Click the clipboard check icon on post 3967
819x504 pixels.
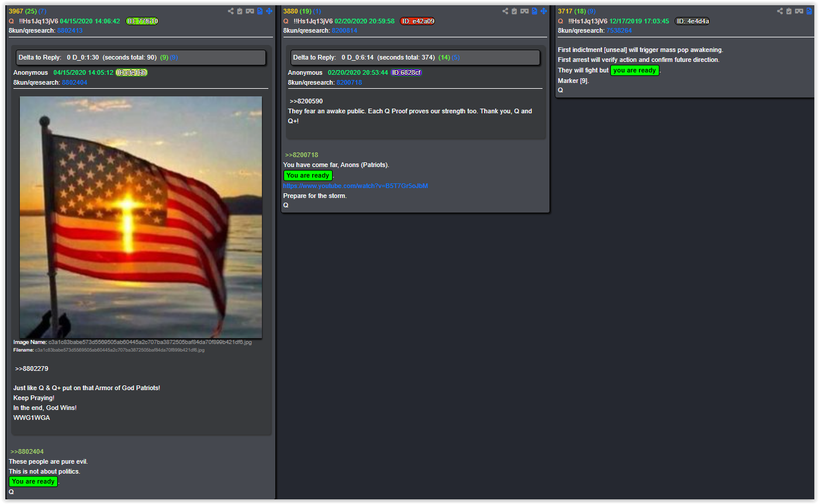click(x=240, y=11)
